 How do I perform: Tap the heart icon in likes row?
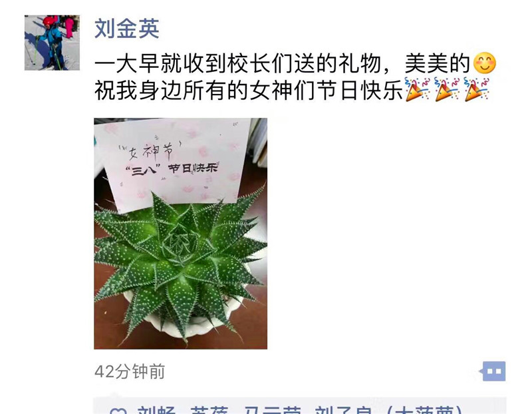coord(119,411)
